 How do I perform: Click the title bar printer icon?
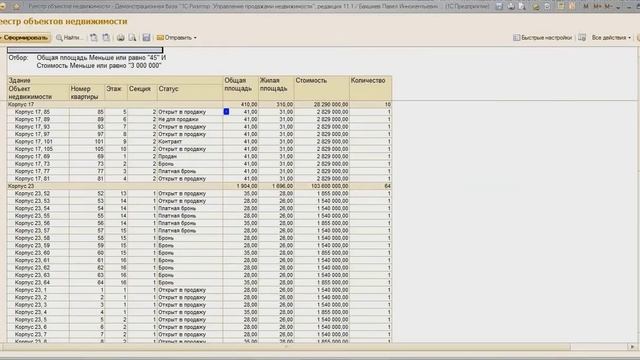(511, 6)
